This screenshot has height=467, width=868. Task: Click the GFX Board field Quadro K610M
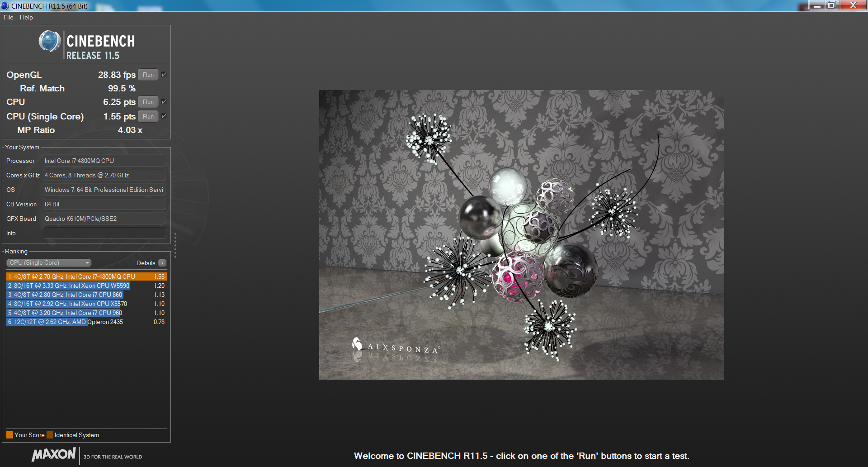tap(104, 219)
